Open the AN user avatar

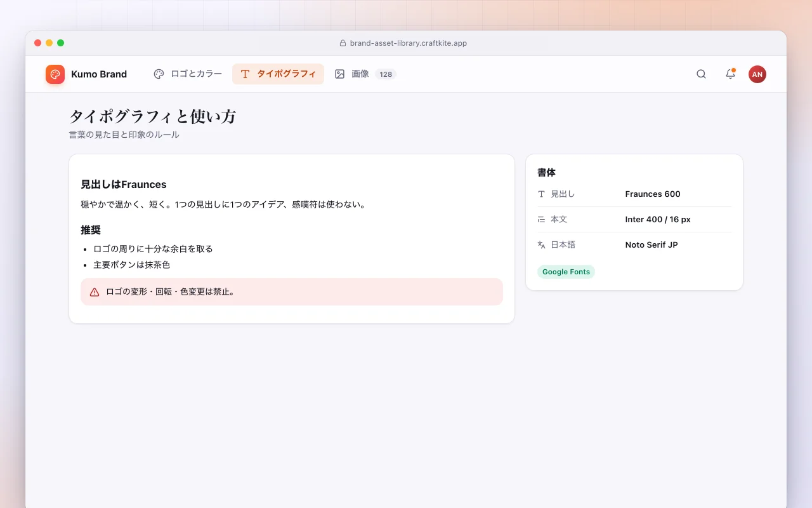pos(757,74)
